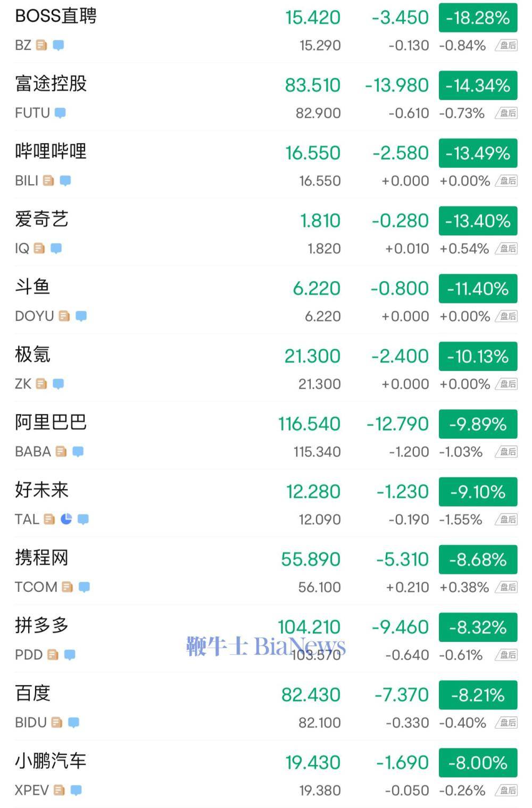Click the 盘后 tag in the 富途控股 row
This screenshot has height=808, width=532.
[506, 113]
